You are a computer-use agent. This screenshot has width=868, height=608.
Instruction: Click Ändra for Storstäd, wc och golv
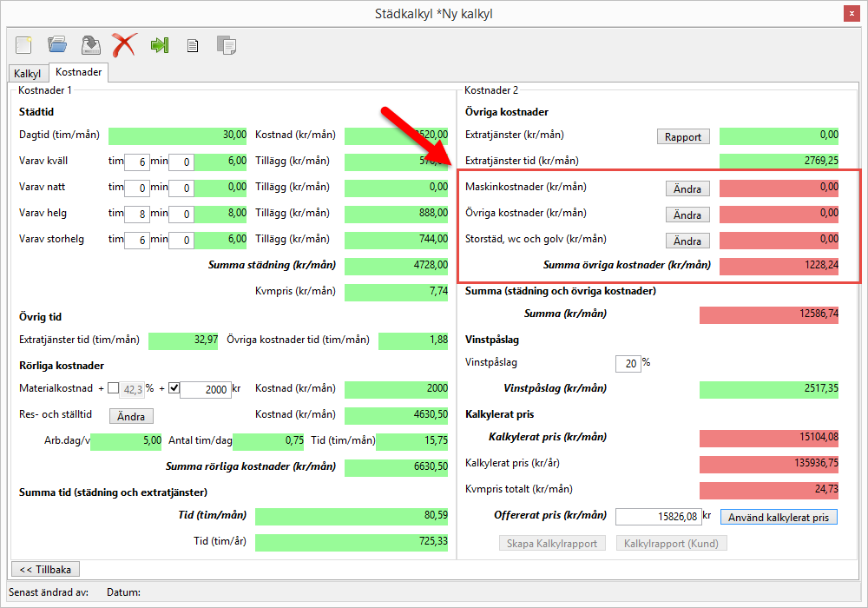pos(687,241)
